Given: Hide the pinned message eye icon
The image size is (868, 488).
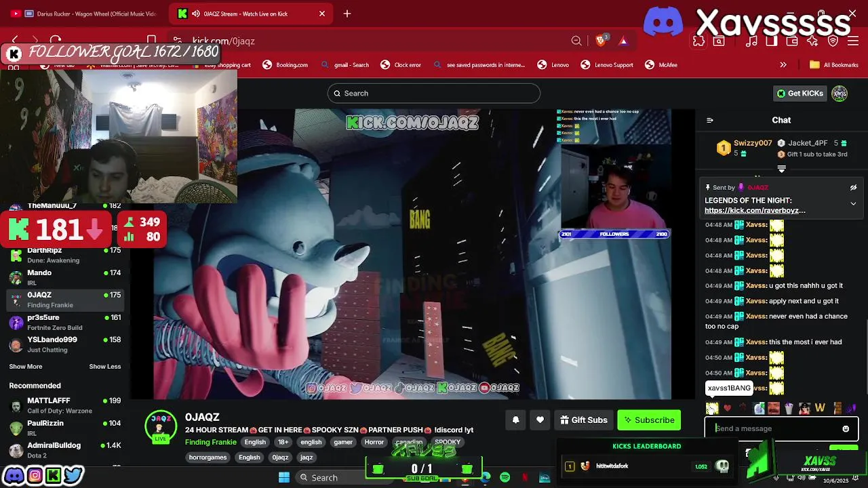Looking at the screenshot, I should tap(854, 188).
